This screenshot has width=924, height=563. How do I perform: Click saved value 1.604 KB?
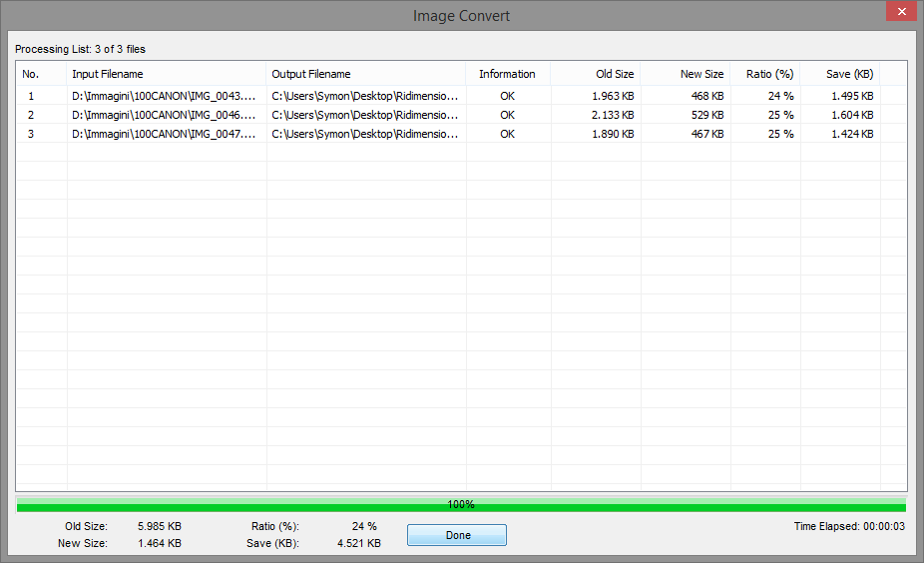point(852,115)
